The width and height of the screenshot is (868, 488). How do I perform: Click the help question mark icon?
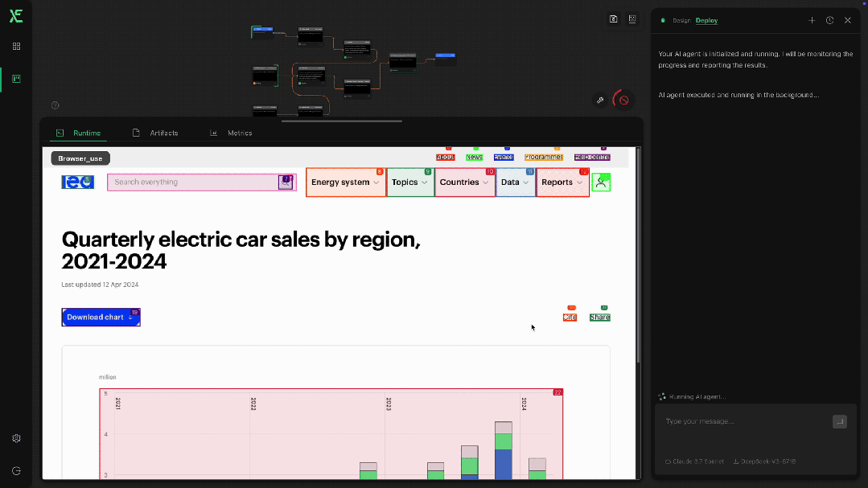pyautogui.click(x=55, y=105)
